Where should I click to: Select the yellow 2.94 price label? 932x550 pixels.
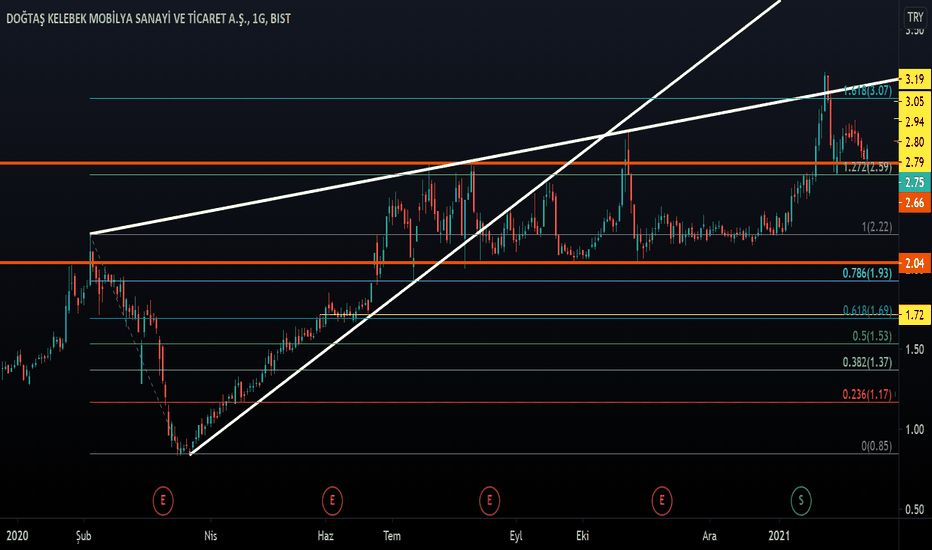pos(915,122)
